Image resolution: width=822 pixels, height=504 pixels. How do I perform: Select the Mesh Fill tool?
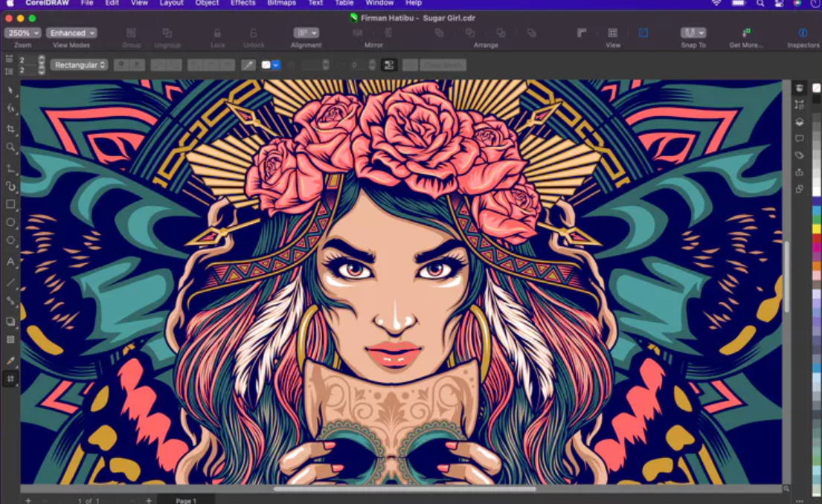10,379
